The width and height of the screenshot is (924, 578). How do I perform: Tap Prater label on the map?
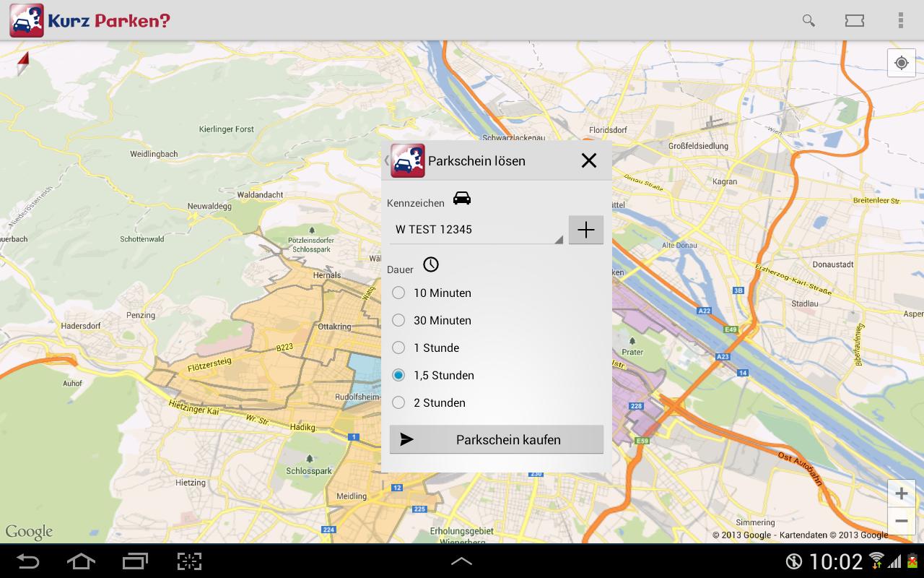click(x=632, y=353)
